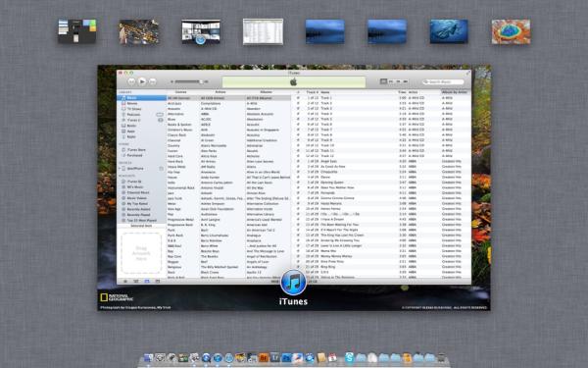
Task: Switch to album list view
Action: click(x=391, y=81)
